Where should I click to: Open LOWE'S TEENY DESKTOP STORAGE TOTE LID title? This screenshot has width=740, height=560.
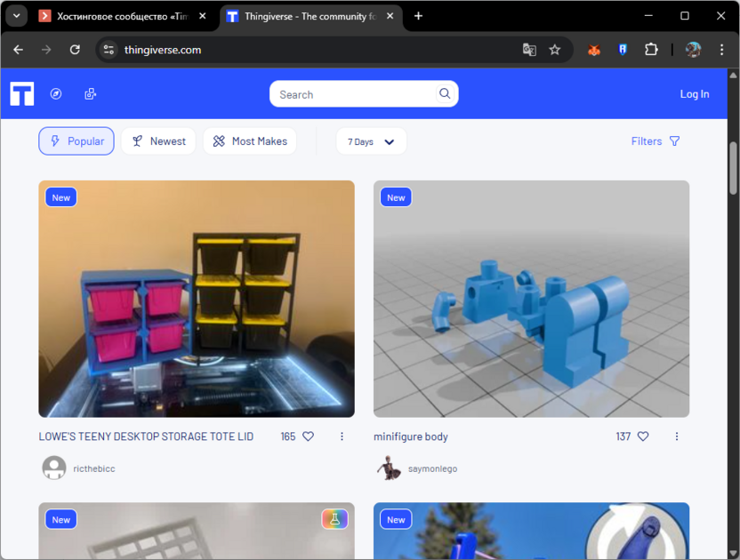146,436
